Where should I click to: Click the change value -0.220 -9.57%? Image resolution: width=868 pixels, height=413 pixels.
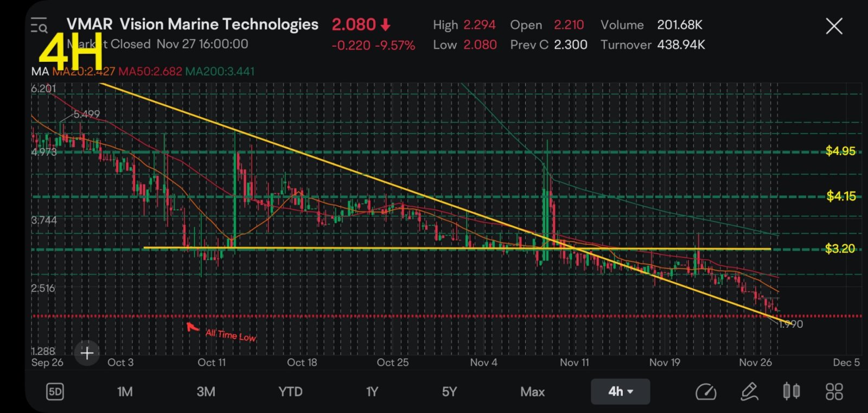(x=373, y=46)
